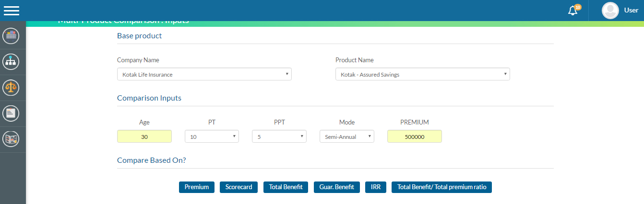Click the Scorecard button
644x204 pixels.
point(239,187)
